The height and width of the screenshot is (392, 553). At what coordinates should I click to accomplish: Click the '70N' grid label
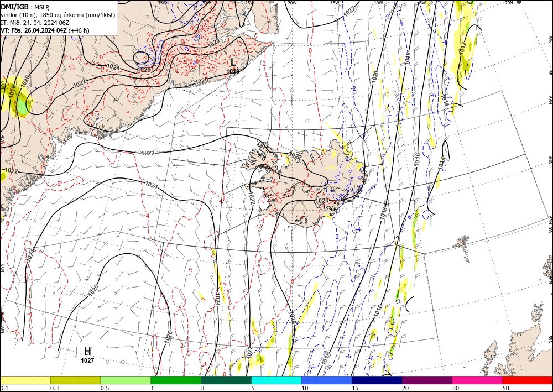coord(509,3)
